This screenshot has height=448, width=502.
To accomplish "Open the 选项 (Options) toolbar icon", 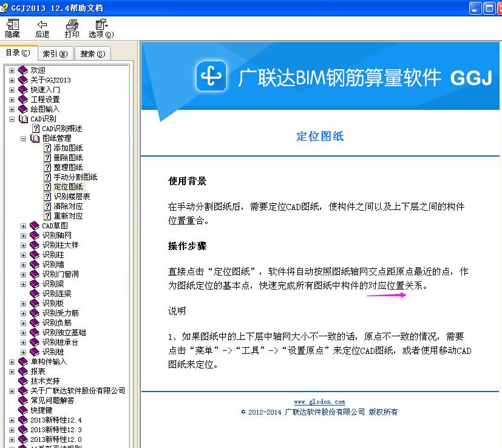I will (101, 24).
